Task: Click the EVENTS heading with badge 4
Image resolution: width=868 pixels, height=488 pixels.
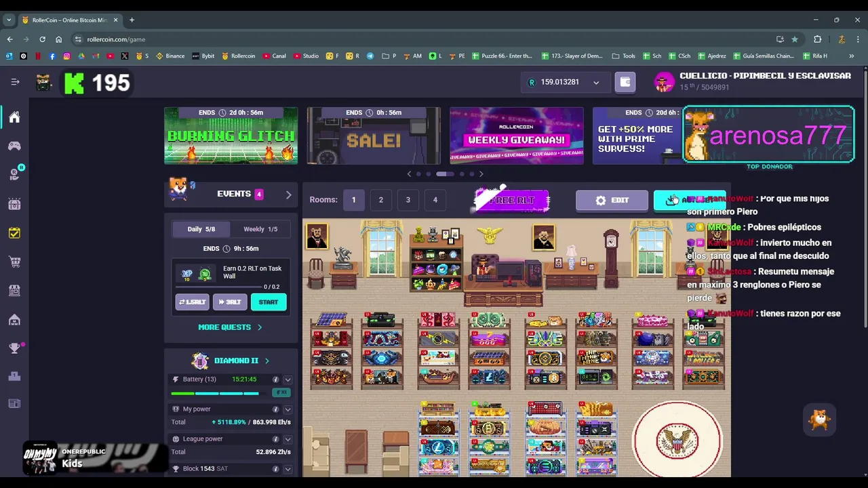Action: pyautogui.click(x=239, y=194)
